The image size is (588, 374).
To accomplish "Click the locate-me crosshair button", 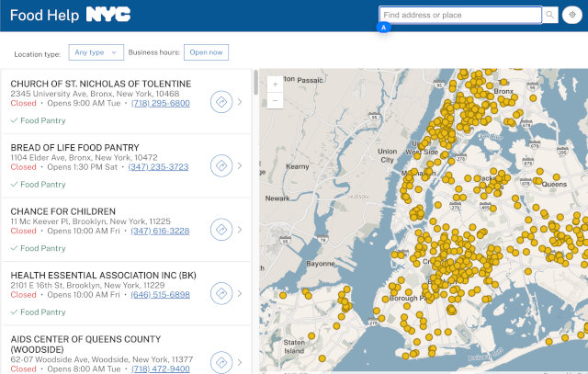I will (572, 15).
